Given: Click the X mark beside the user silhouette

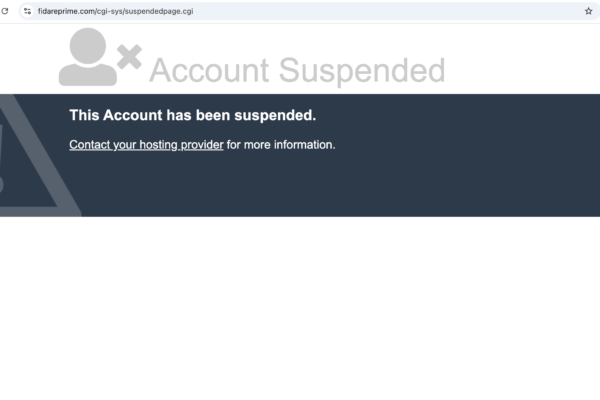Looking at the screenshot, I should pos(129,56).
